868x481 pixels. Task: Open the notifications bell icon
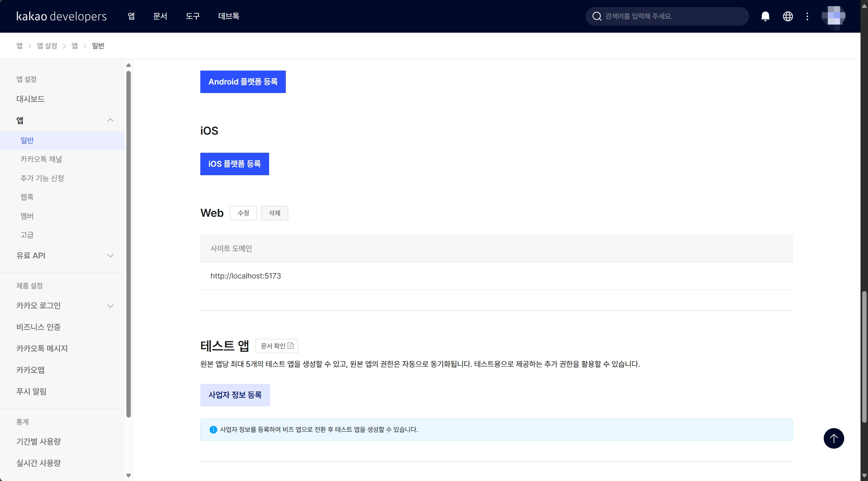click(765, 16)
